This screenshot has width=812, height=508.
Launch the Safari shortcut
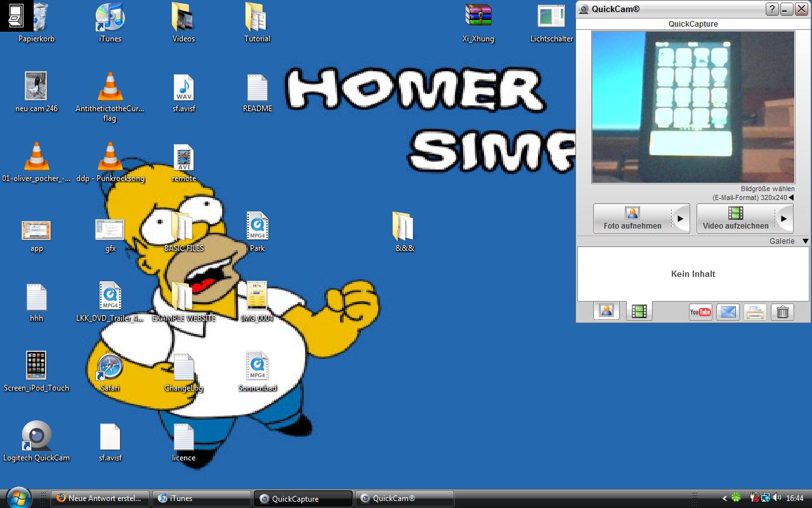coord(110,371)
